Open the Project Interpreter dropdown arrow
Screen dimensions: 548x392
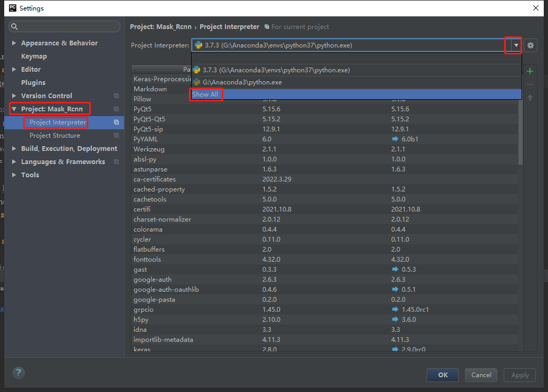[516, 45]
